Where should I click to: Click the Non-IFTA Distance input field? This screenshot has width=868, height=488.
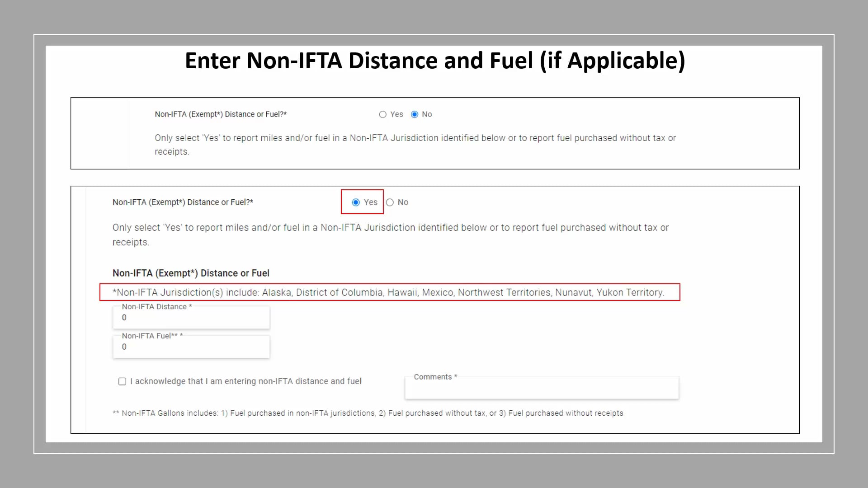[x=191, y=318]
